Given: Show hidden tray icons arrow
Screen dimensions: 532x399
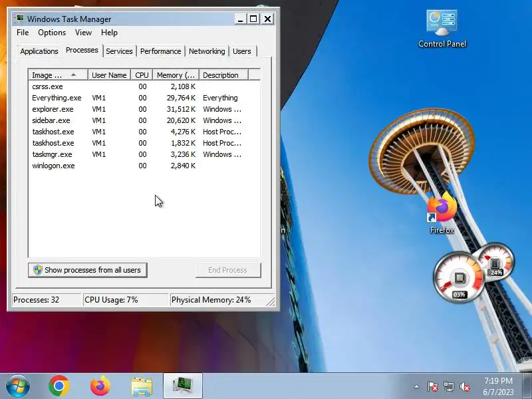Looking at the screenshot, I should (x=417, y=386).
